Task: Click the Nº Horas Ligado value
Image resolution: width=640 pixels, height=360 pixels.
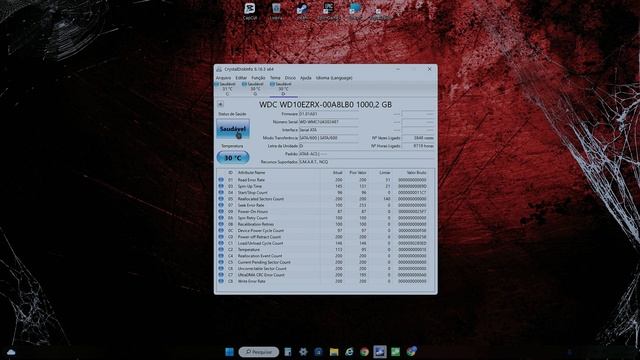Action: point(418,146)
